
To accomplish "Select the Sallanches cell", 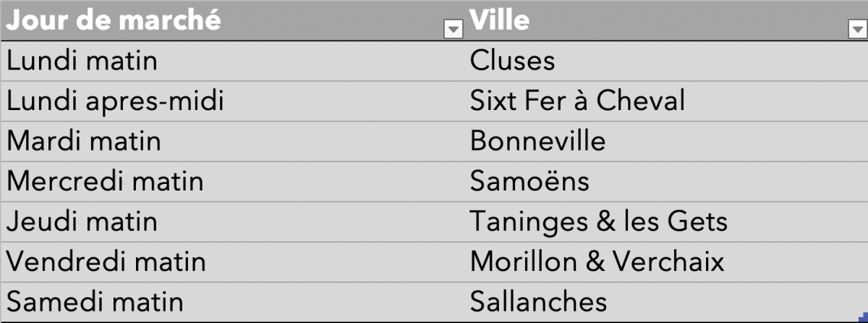I will [666, 301].
